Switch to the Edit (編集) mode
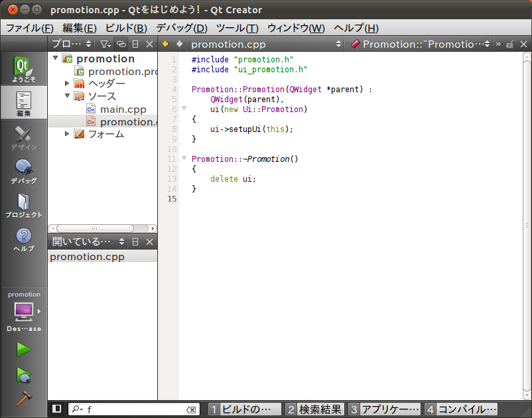Image resolution: width=532 pixels, height=418 pixels. (24, 104)
